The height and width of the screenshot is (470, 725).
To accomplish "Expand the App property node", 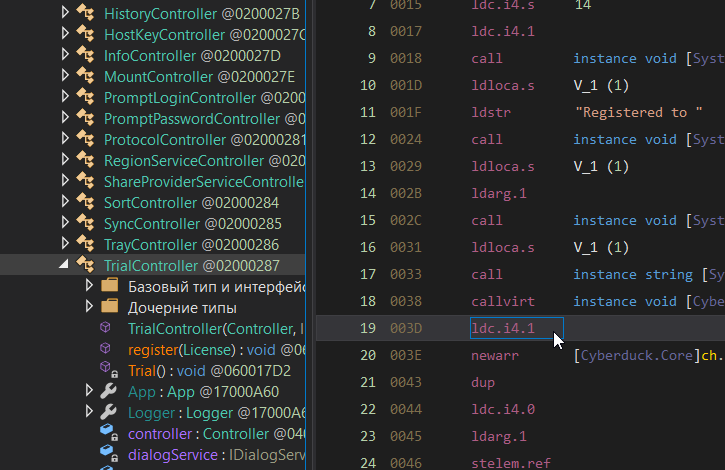I will [x=90, y=392].
